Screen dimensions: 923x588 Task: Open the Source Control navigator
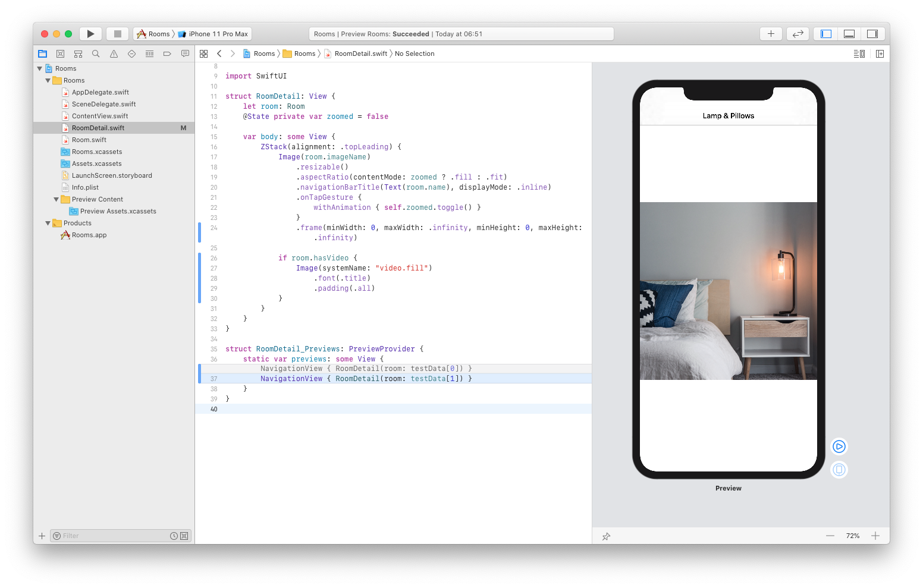(60, 53)
